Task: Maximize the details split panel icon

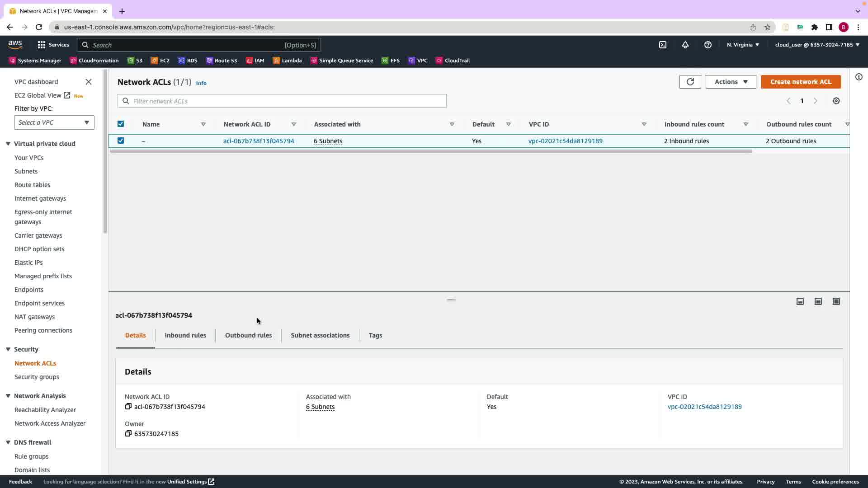Action: (x=836, y=301)
